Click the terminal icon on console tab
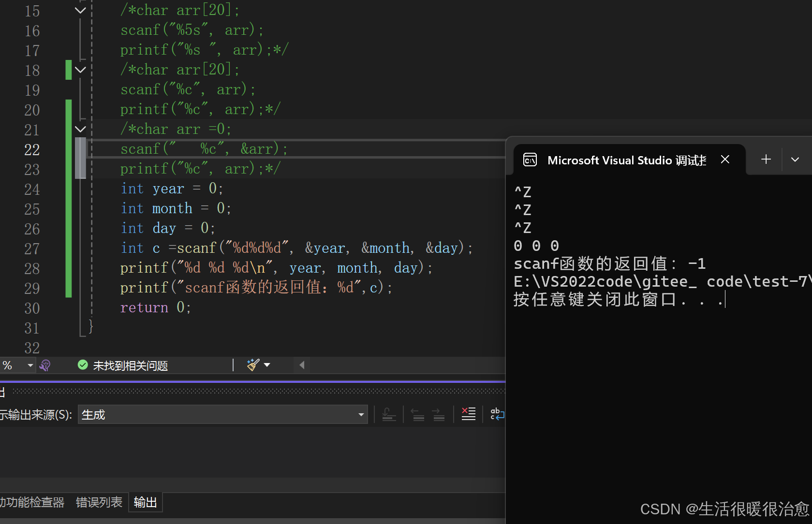 click(530, 160)
